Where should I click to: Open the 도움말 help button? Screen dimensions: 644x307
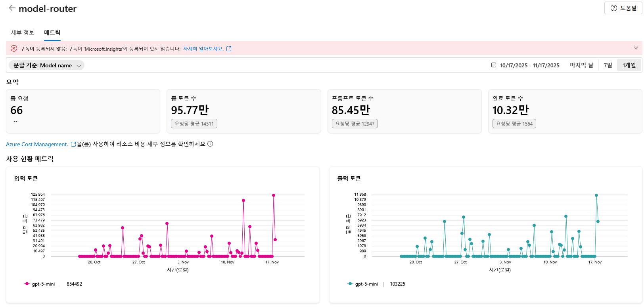tap(623, 8)
